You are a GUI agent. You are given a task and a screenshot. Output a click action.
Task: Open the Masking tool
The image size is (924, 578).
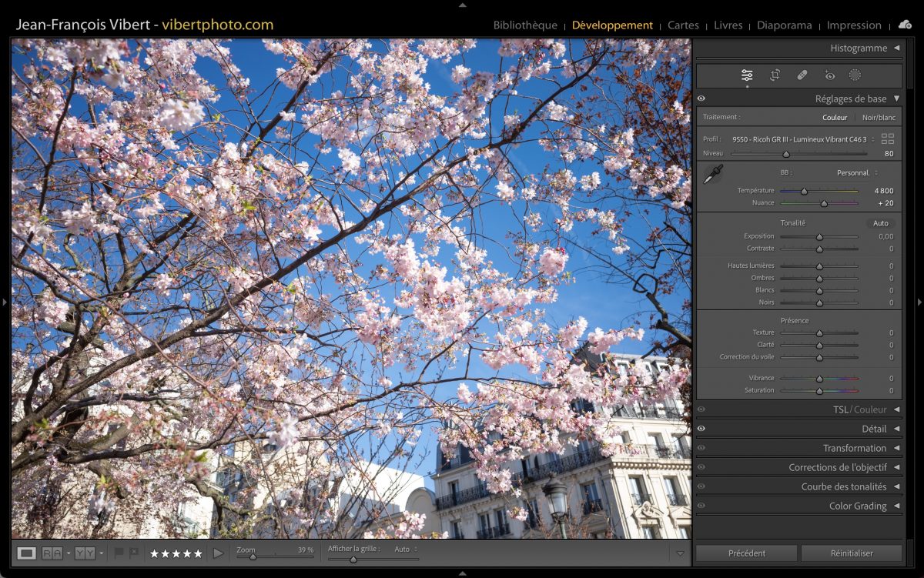[855, 75]
